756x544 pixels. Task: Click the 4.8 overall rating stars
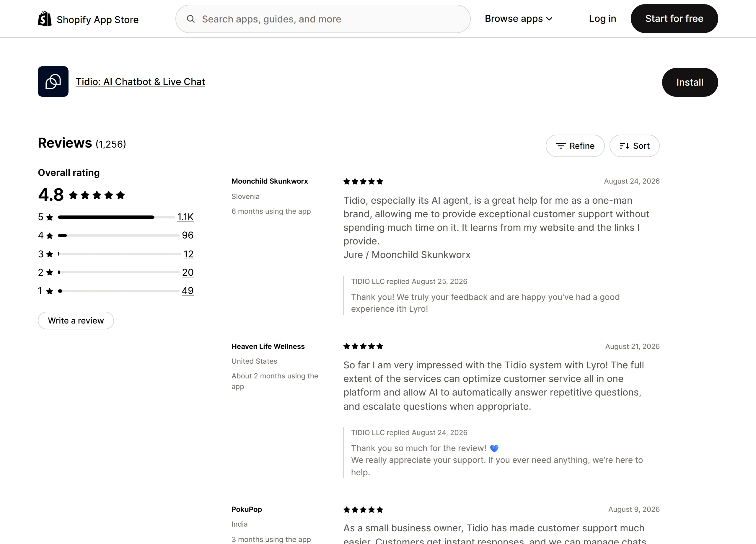(97, 195)
